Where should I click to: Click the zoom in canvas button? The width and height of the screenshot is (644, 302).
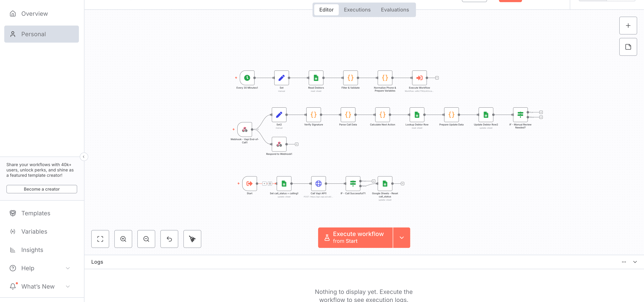(123, 239)
